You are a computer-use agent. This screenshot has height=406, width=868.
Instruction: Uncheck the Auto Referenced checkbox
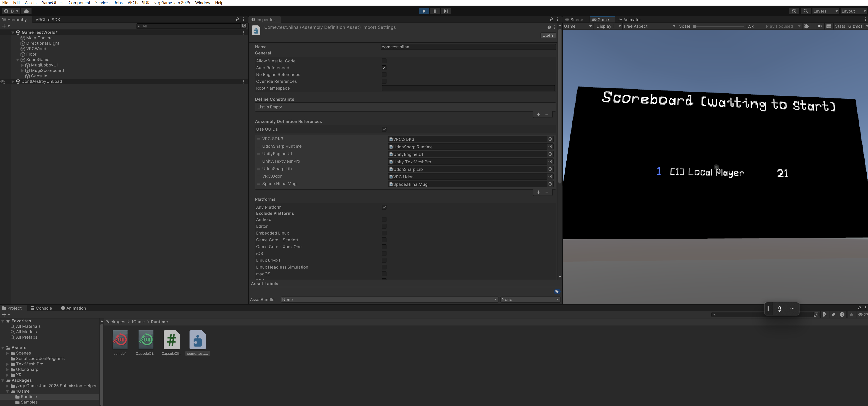coord(384,68)
